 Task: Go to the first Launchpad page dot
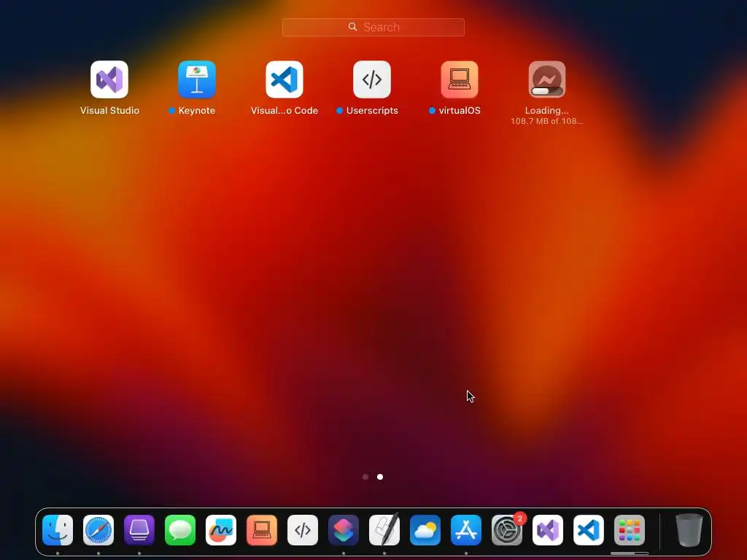pos(365,477)
